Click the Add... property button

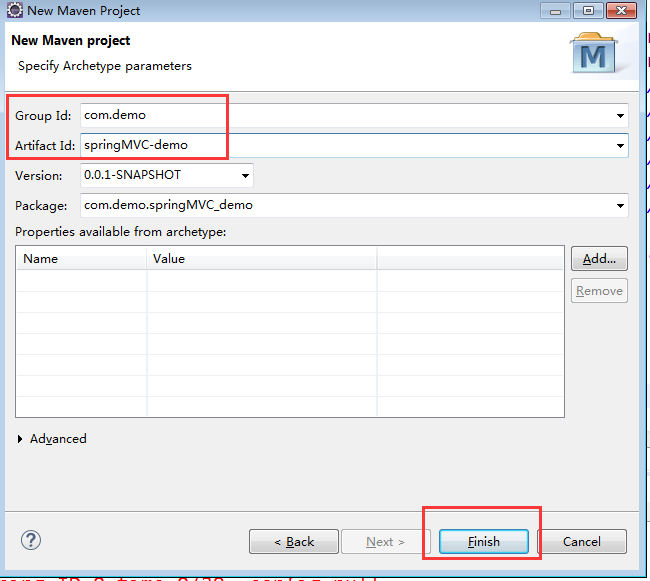[x=599, y=259]
